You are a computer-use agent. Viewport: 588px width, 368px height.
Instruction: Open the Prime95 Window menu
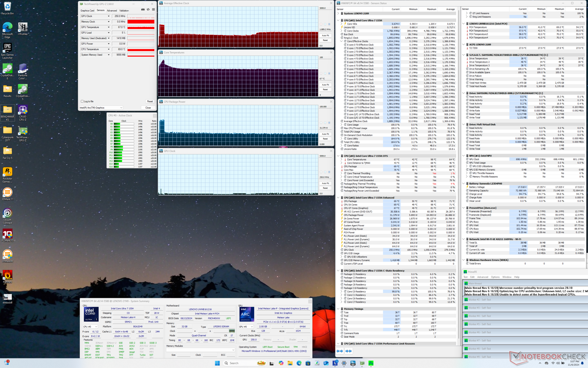pos(507,277)
